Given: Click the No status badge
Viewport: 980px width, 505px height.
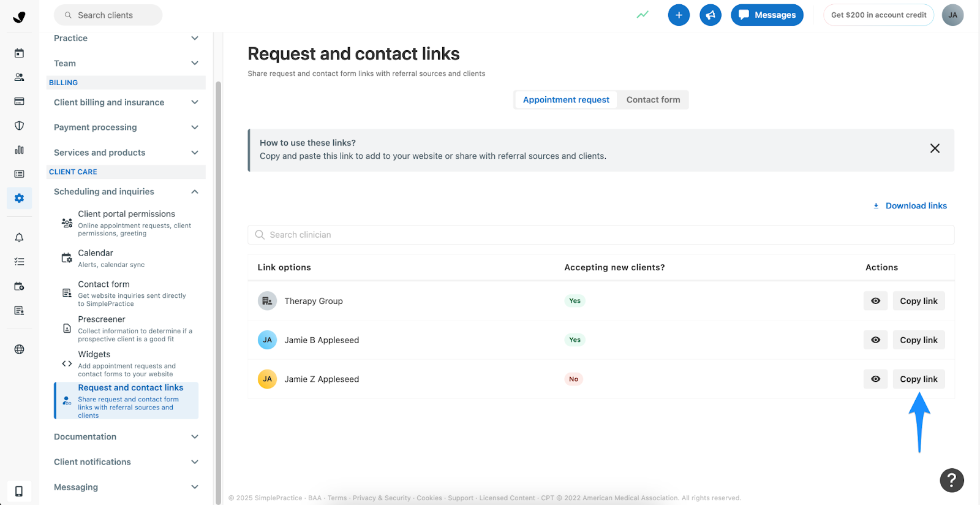Looking at the screenshot, I should point(573,379).
